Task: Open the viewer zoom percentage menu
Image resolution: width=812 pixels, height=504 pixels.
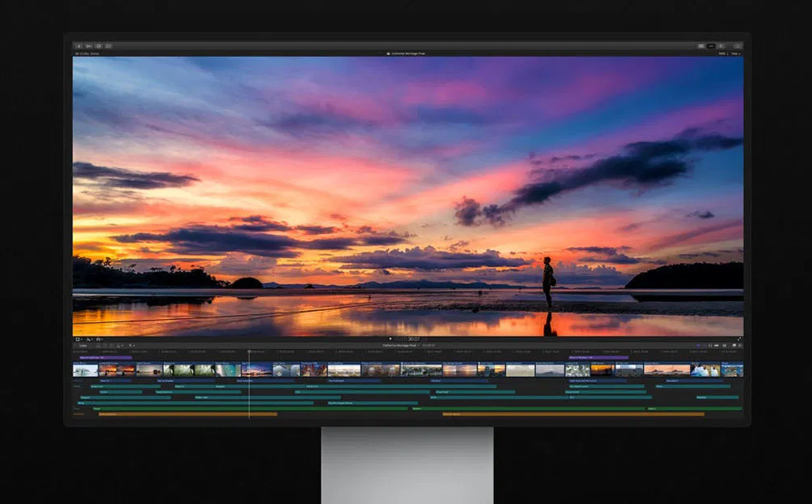Action: pos(723,54)
